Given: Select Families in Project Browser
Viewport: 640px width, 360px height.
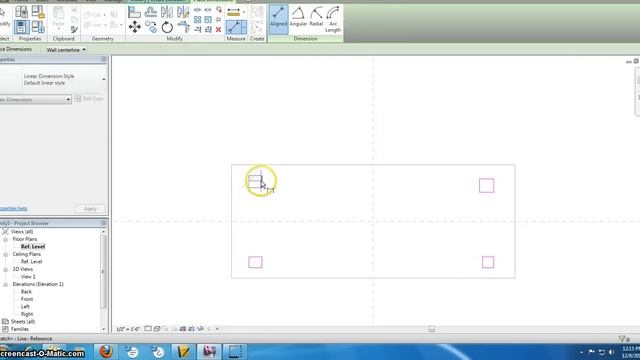Looking at the screenshot, I should 20,329.
